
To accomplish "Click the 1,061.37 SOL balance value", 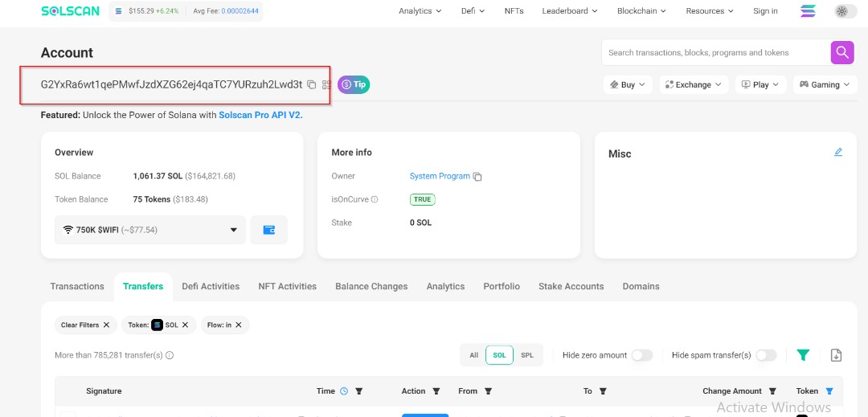I will [158, 177].
